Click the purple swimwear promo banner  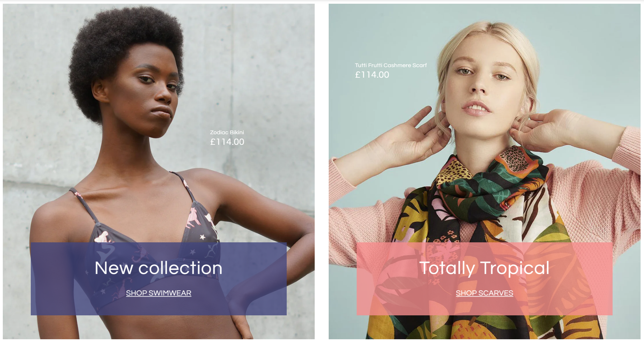pyautogui.click(x=159, y=279)
